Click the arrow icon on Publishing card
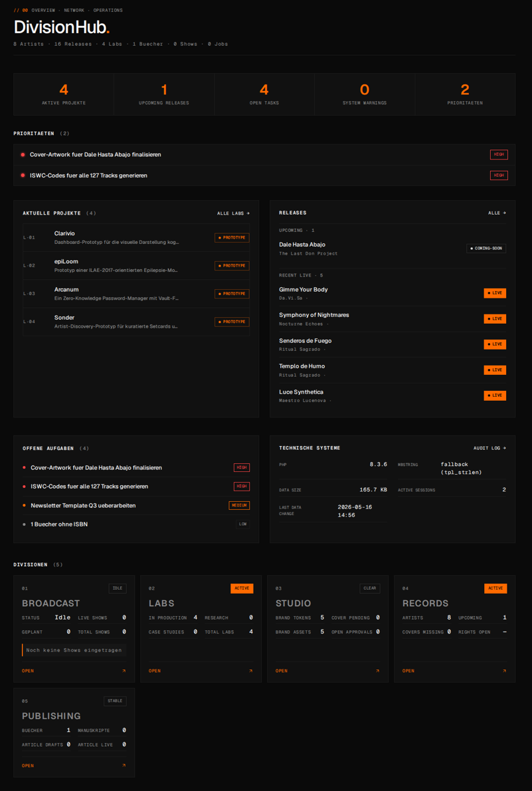The height and width of the screenshot is (791, 532). click(x=124, y=766)
